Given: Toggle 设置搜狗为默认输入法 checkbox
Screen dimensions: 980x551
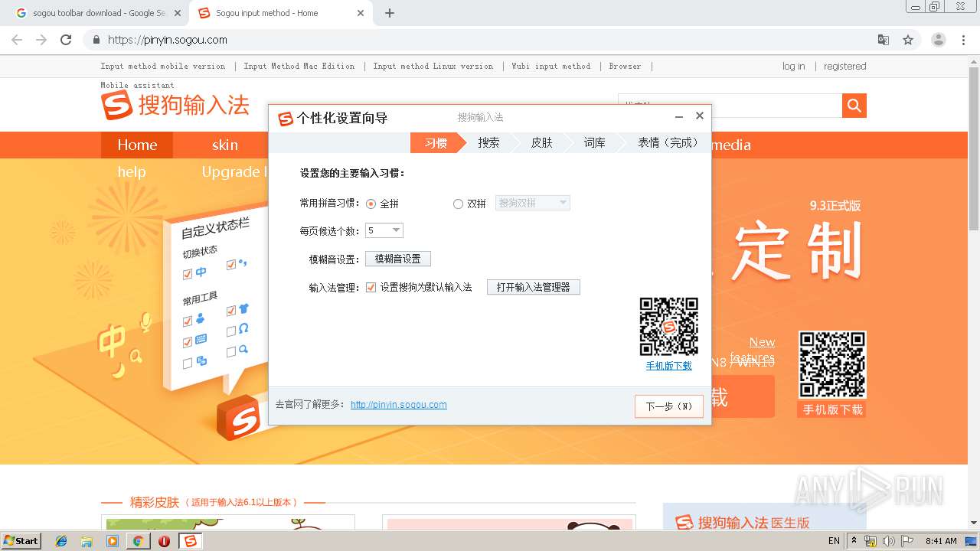Looking at the screenshot, I should 371,288.
